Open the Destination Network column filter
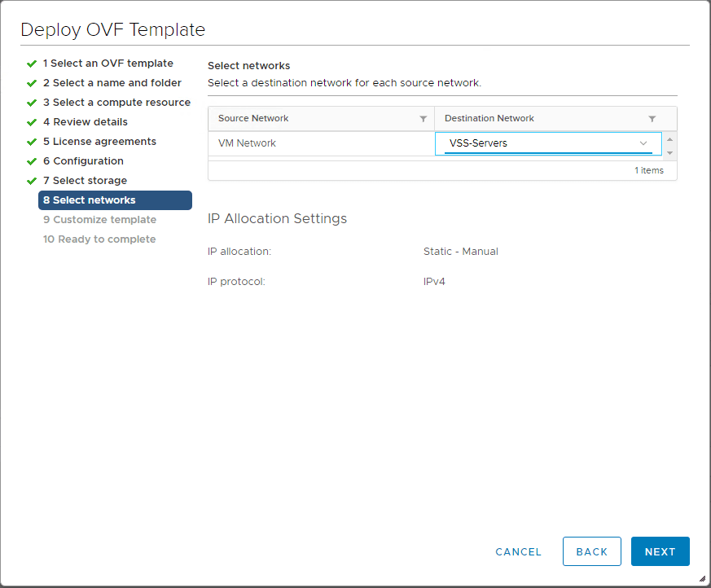Image resolution: width=711 pixels, height=588 pixels. pos(652,118)
